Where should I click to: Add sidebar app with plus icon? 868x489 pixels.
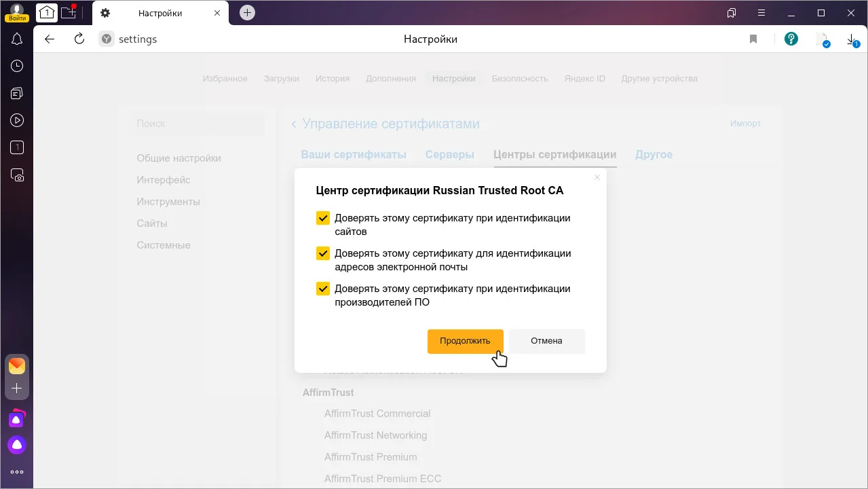[17, 388]
